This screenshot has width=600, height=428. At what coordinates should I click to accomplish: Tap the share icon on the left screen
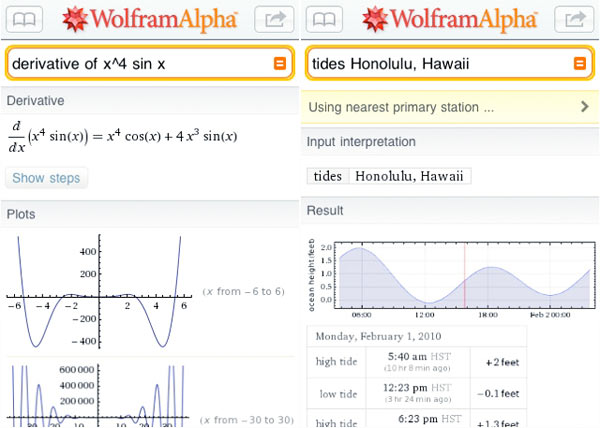pyautogui.click(x=272, y=19)
